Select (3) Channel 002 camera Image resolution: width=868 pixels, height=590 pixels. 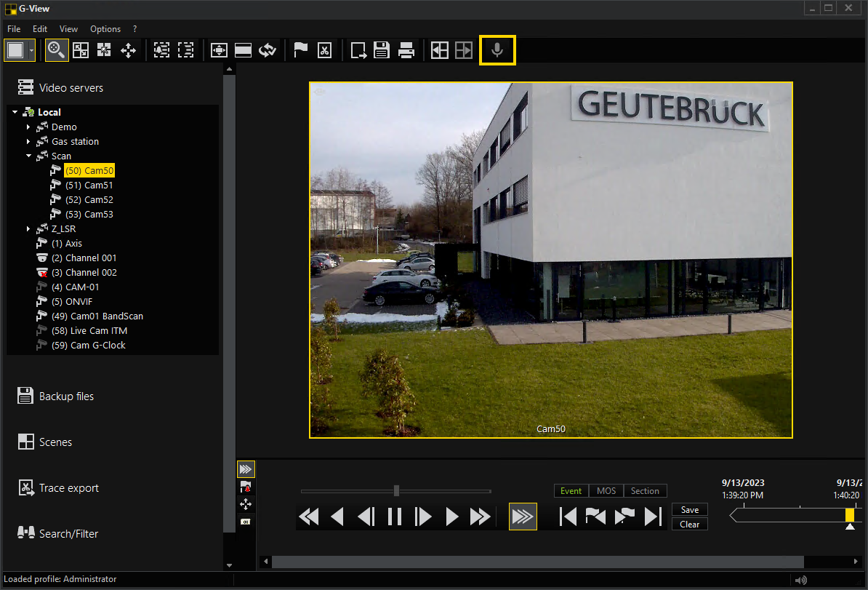coord(84,272)
